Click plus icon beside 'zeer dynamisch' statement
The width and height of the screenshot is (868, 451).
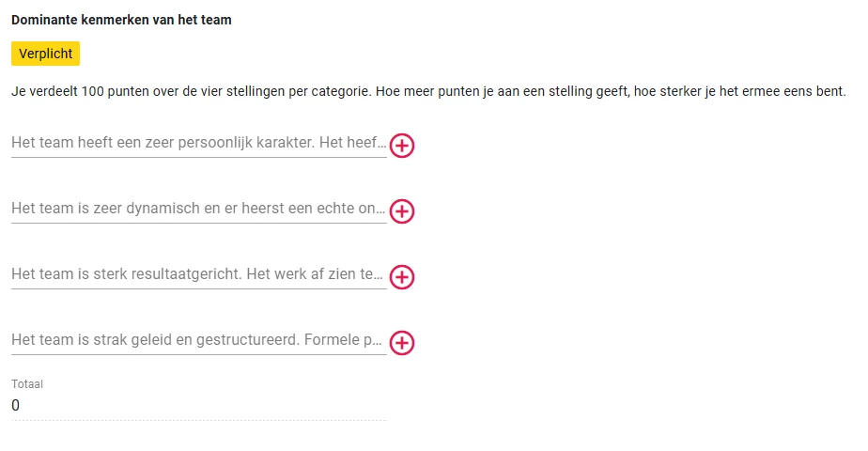coord(402,211)
